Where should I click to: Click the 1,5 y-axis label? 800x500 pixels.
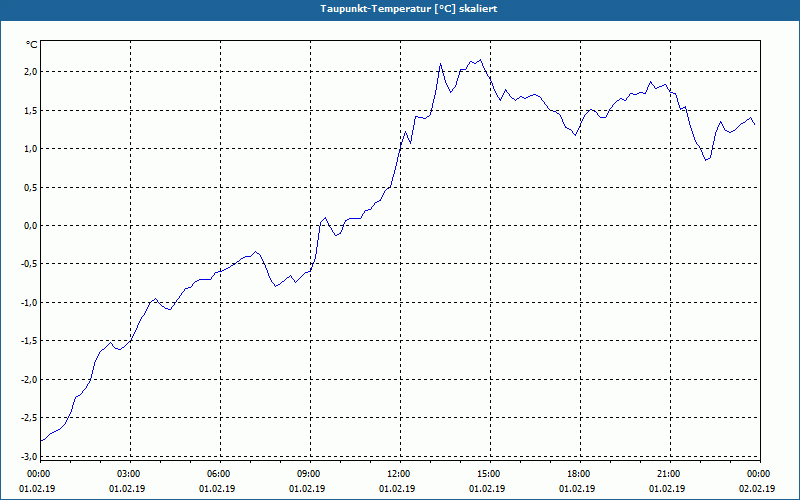point(31,110)
